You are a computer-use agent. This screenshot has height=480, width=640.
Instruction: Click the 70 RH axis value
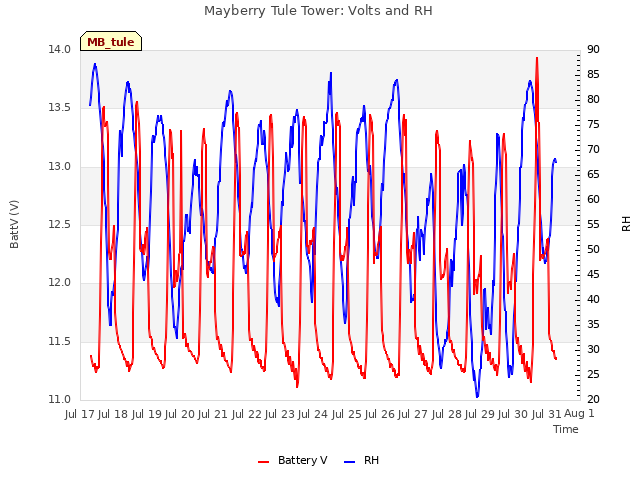593,150
